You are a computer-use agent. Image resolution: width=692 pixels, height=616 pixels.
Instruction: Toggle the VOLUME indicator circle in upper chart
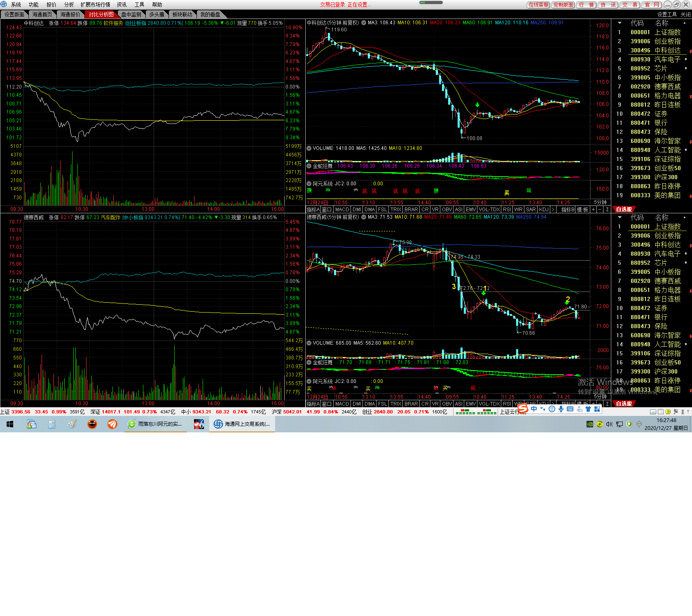pos(309,148)
